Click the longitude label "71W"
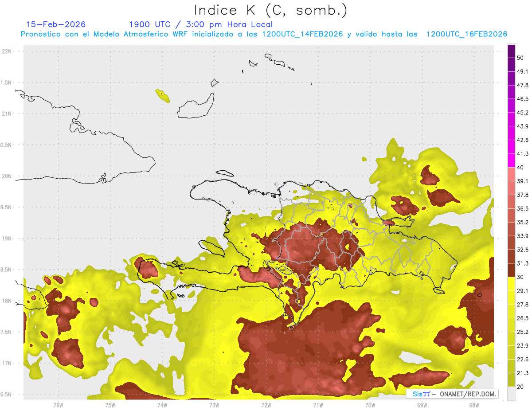This screenshot has width=532, height=411. 318,405
